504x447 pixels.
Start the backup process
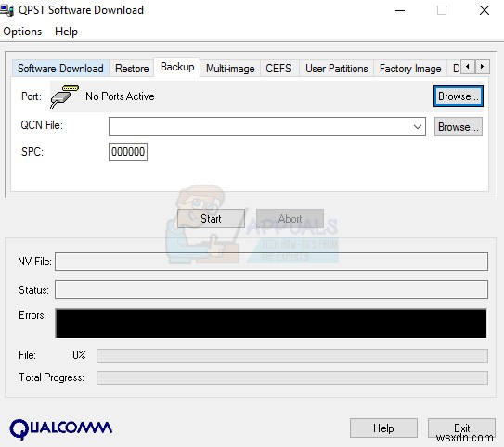(x=211, y=218)
